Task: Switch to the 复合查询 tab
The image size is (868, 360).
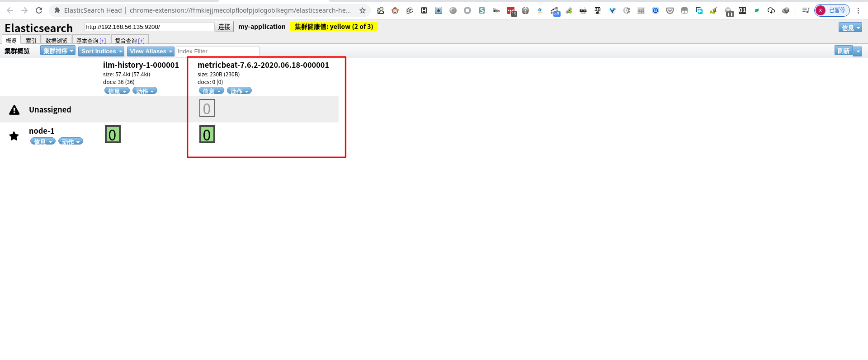Action: [126, 40]
